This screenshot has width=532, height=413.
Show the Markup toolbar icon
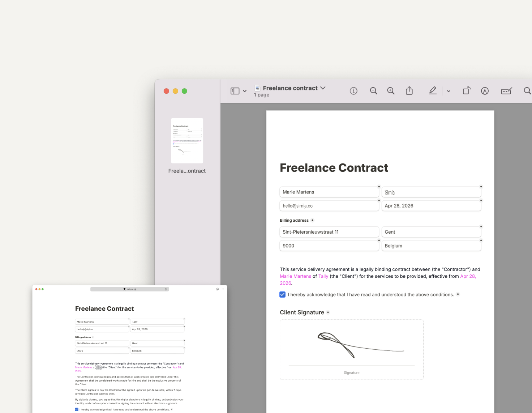485,91
